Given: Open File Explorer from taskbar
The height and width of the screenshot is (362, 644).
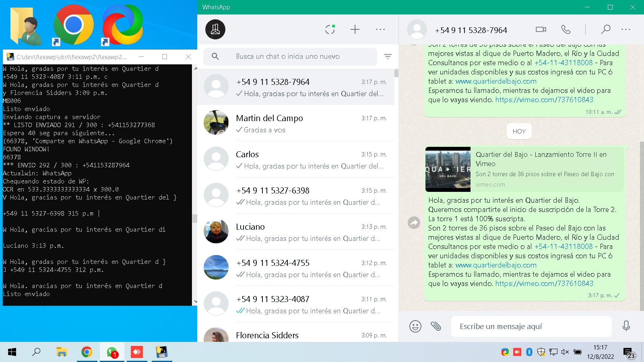Looking at the screenshot, I should click(x=61, y=352).
